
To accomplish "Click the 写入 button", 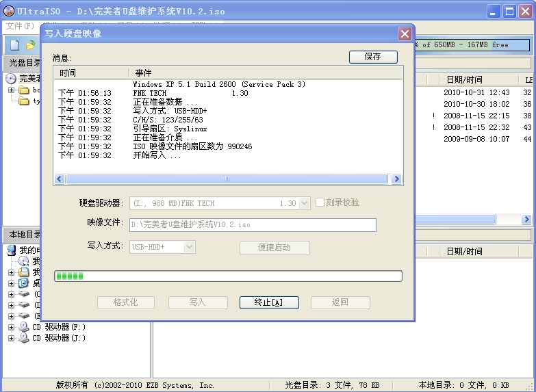I will [x=198, y=302].
